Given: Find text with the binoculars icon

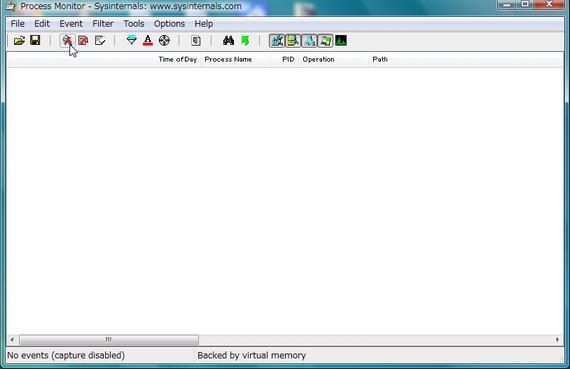Looking at the screenshot, I should 228,40.
